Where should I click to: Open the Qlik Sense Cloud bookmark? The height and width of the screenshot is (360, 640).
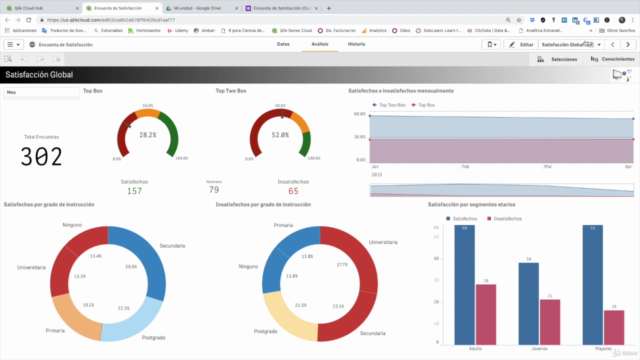coord(292,31)
